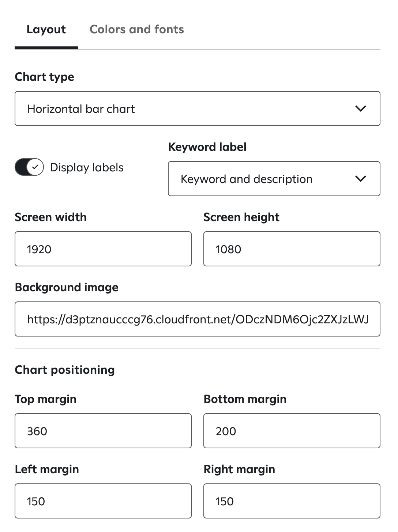398x532 pixels.
Task: Click the Background image field label
Action: coord(67,287)
